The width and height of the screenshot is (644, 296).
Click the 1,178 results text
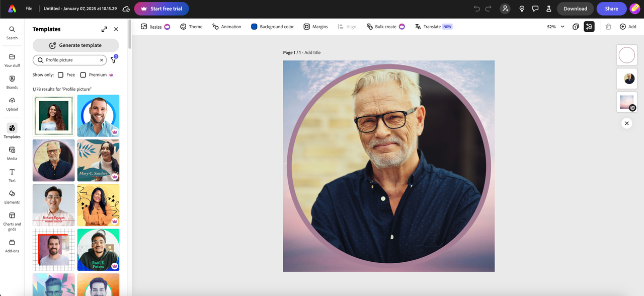[x=62, y=89]
